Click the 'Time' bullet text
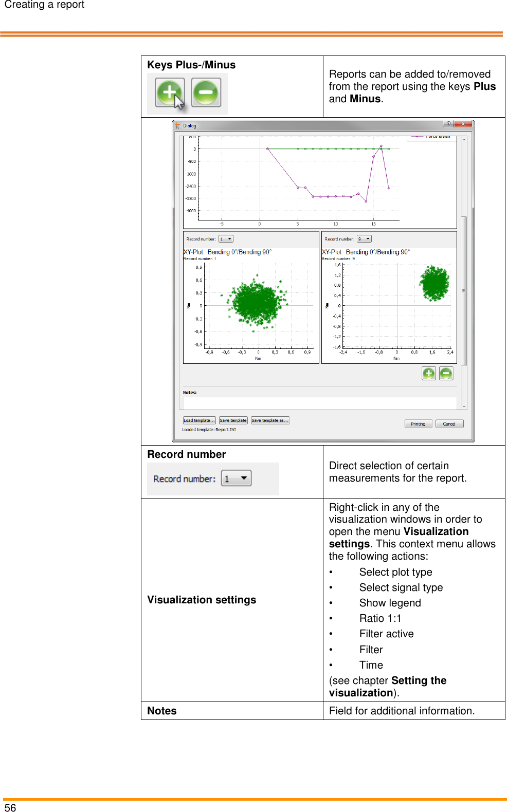Screen dimensions: 507x812 point(371,665)
